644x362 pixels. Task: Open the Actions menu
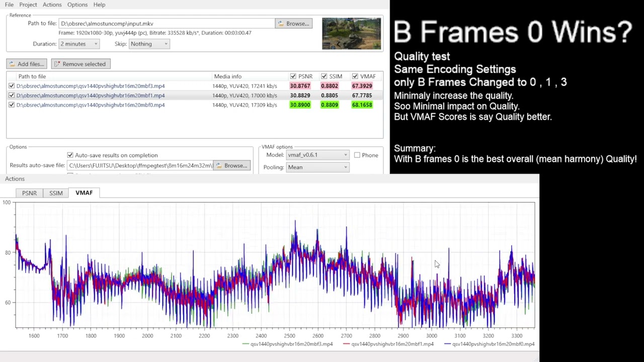point(52,5)
